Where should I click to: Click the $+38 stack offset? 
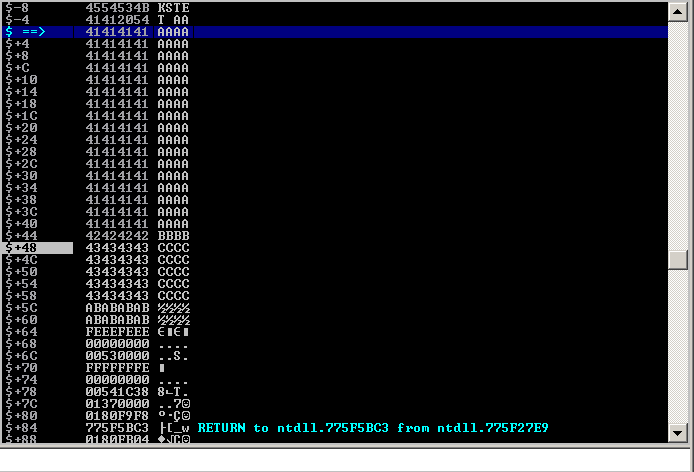22,200
